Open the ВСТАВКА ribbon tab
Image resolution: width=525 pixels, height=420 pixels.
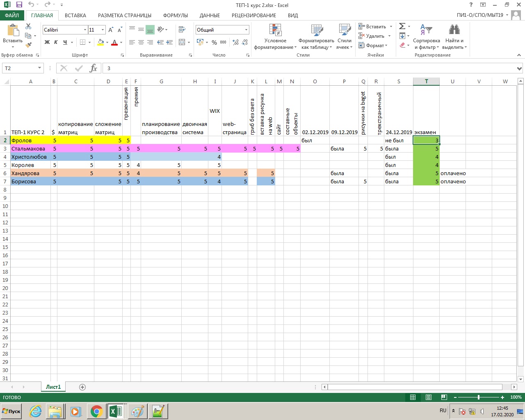coord(75,15)
